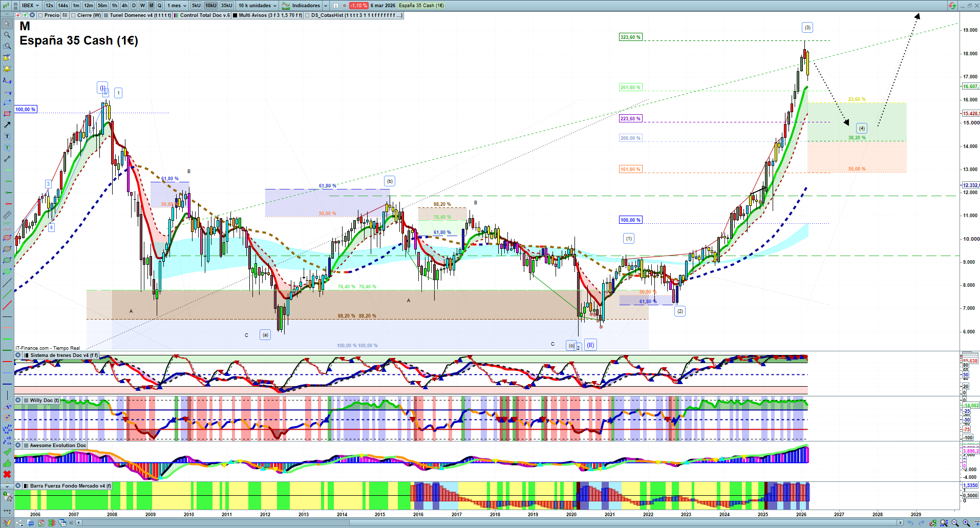Activate the magnifier zoom tool
Image resolution: width=980 pixels, height=528 pixels.
point(7,35)
